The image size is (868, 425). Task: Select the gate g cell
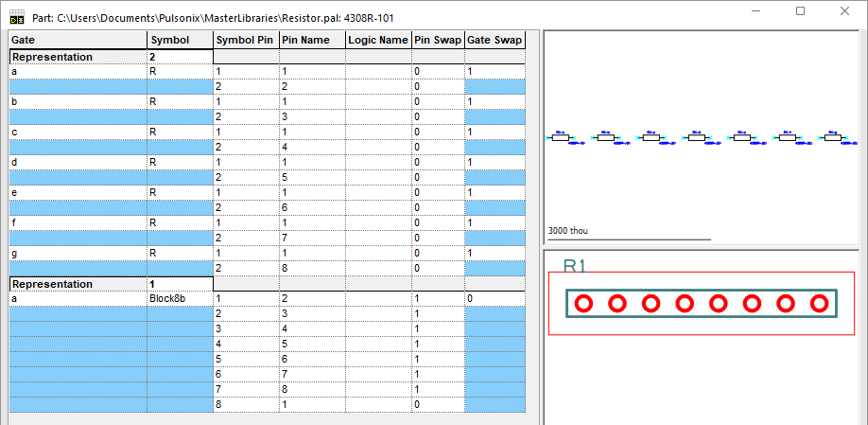point(78,254)
